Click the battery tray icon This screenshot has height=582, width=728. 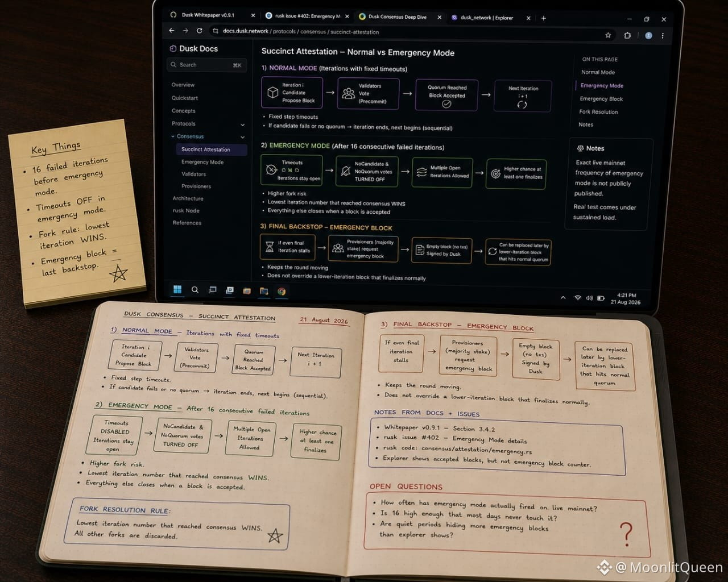(601, 298)
